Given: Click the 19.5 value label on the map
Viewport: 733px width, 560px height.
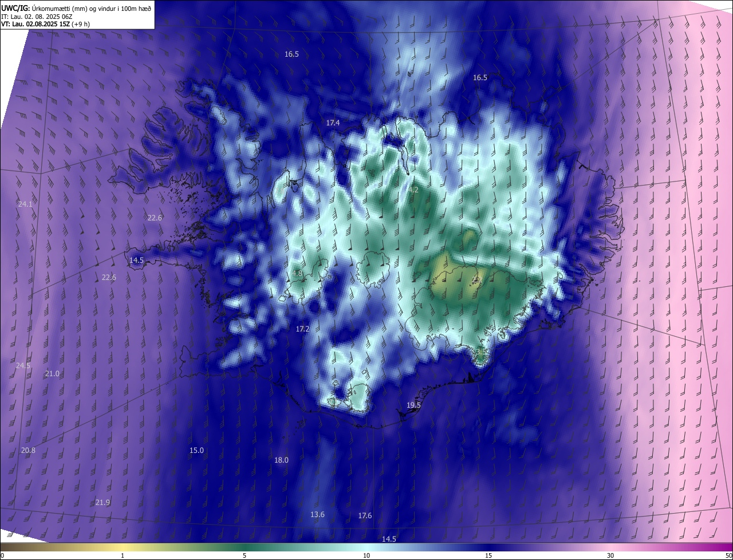Looking at the screenshot, I should click(x=413, y=405).
